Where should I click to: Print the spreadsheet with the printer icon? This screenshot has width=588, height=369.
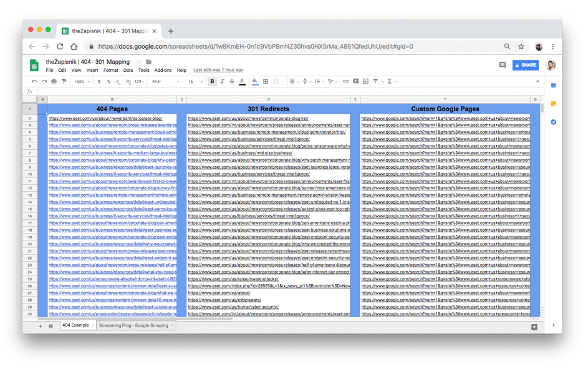click(x=54, y=81)
